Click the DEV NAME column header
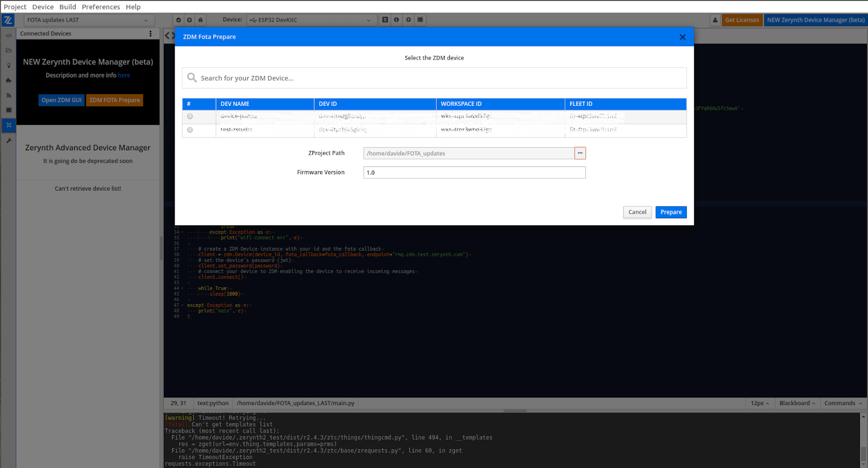868x468 pixels. click(265, 104)
